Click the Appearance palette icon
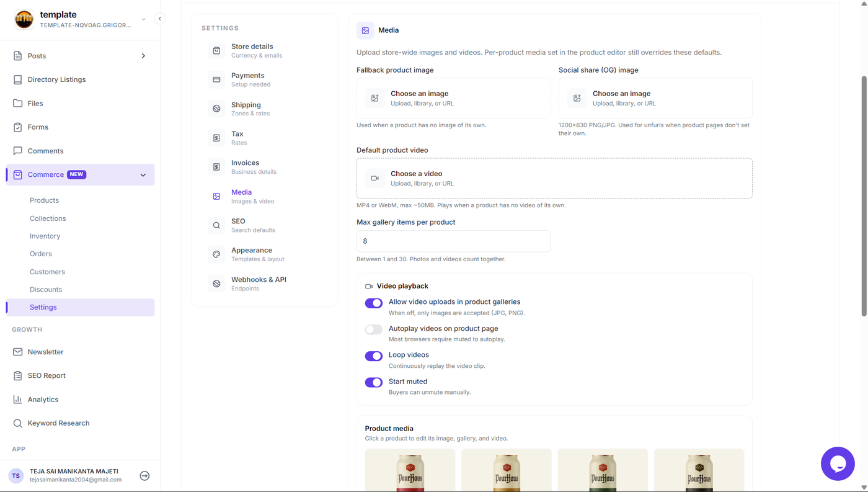Image resolution: width=868 pixels, height=492 pixels. click(x=216, y=254)
